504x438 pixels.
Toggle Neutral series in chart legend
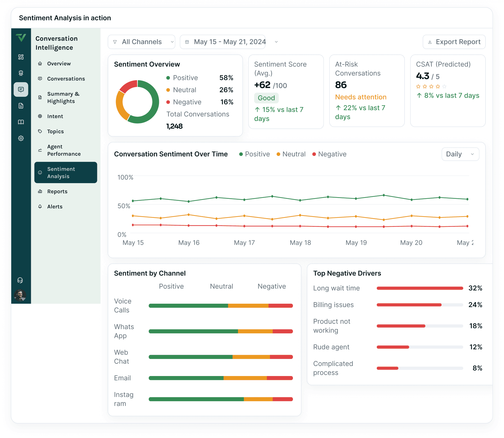pyautogui.click(x=291, y=154)
